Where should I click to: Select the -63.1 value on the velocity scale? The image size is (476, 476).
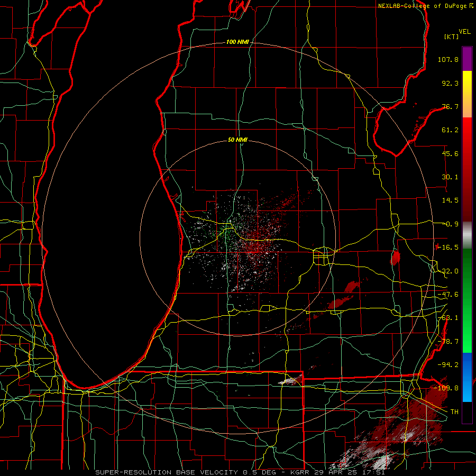point(448,318)
